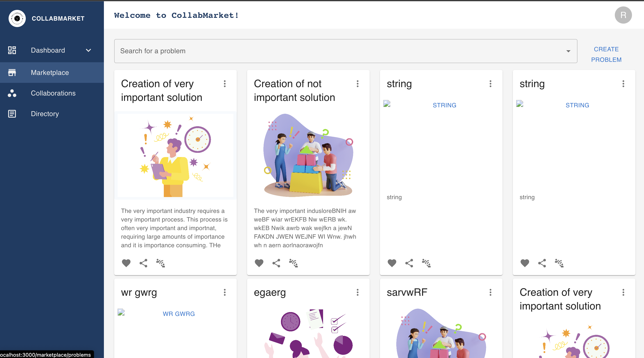Open options menu on 'Creation of very important solution'
The image size is (644, 358).
click(225, 84)
